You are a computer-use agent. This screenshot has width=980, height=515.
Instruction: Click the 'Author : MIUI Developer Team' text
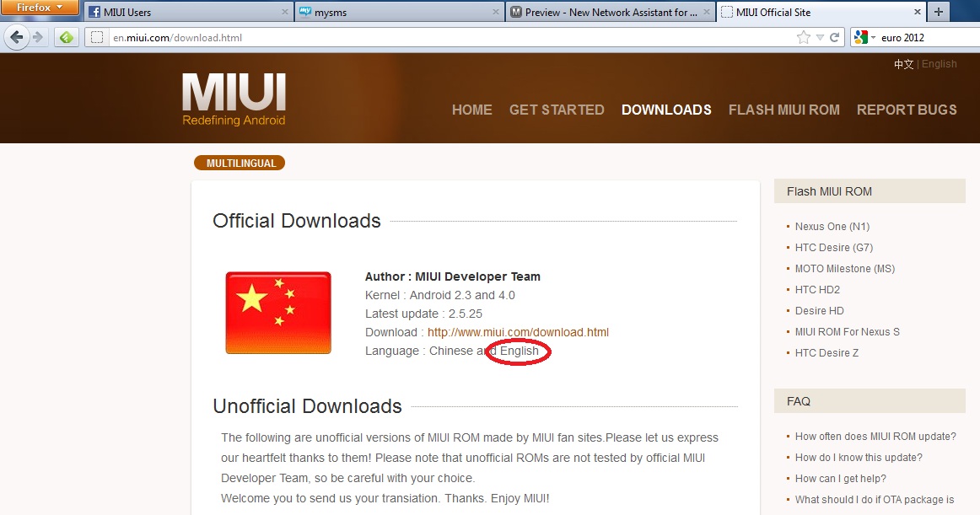tap(453, 276)
